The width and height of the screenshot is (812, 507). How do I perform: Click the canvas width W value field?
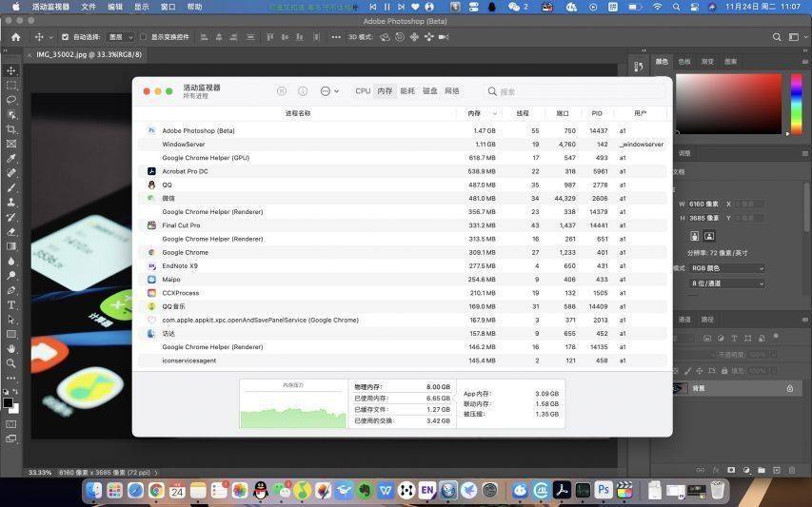point(703,204)
